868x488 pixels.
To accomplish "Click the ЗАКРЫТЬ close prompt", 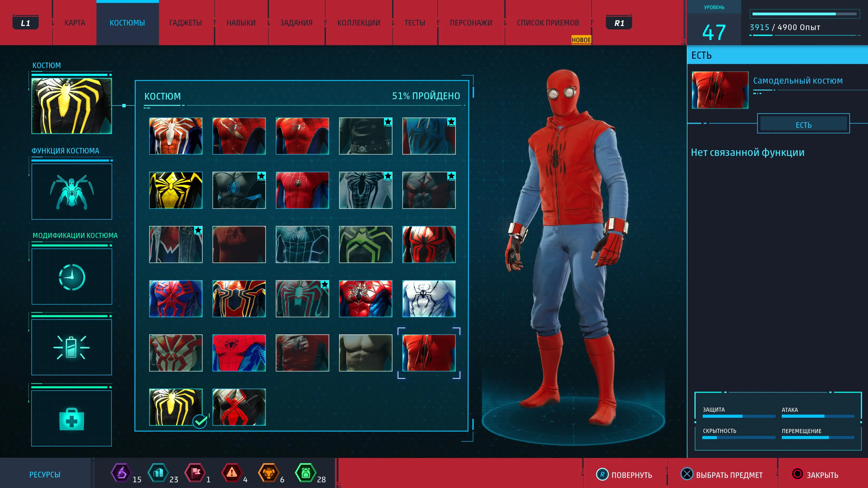I will [815, 474].
